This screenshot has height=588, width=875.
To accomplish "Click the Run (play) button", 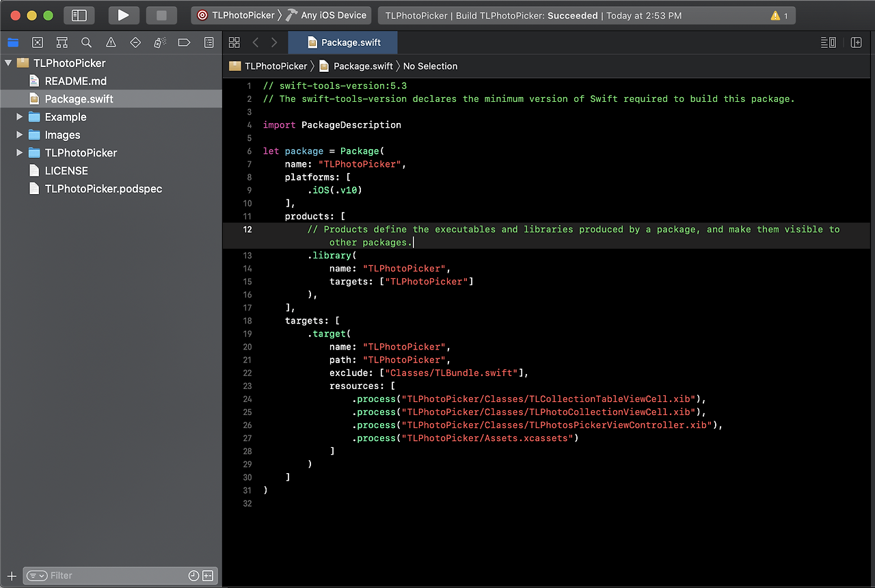I will point(123,15).
